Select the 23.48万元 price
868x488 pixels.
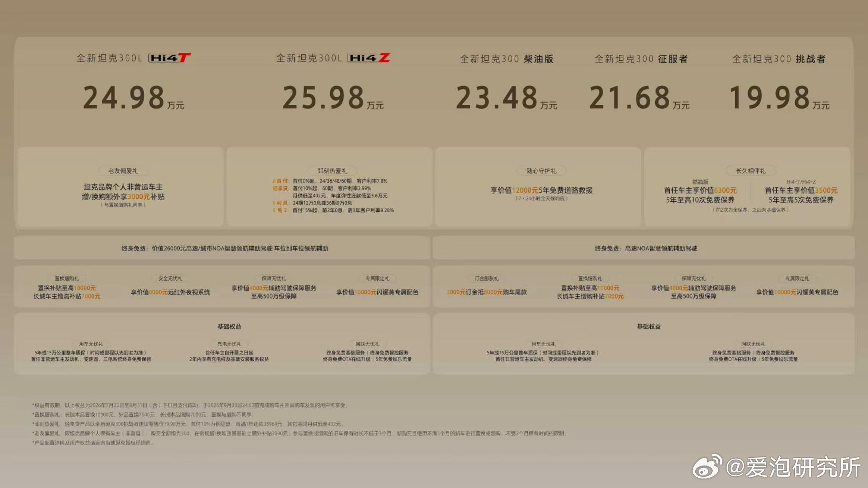[x=506, y=98]
